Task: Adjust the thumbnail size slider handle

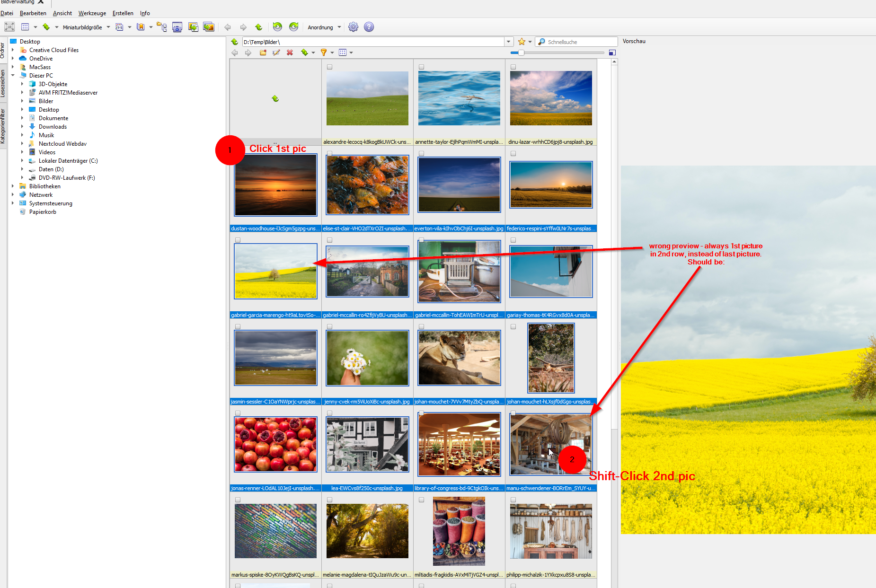Action: 521,53
